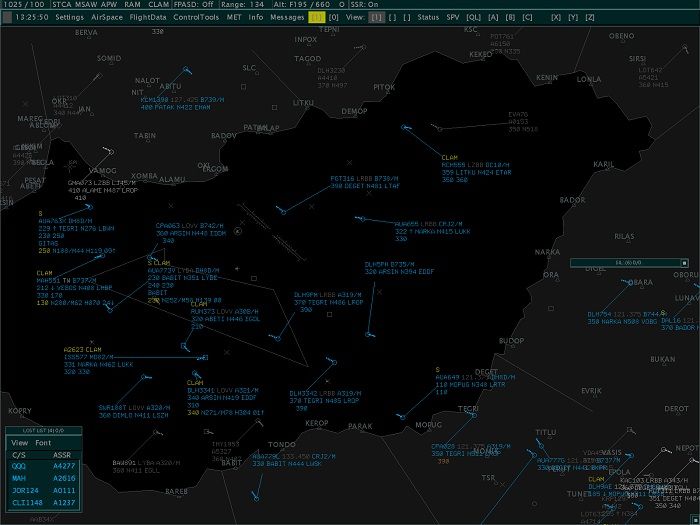Toggle the MSAW alert indicator
Image resolution: width=700 pixels, height=525 pixels.
click(x=85, y=4)
